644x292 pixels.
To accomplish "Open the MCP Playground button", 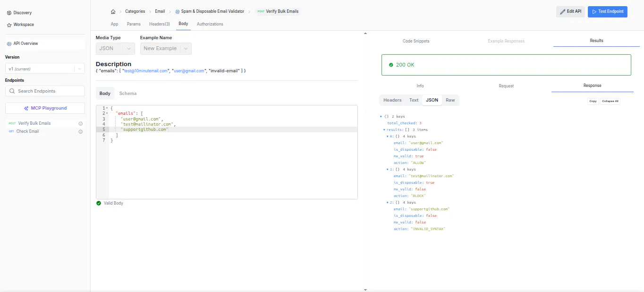I will tap(45, 108).
